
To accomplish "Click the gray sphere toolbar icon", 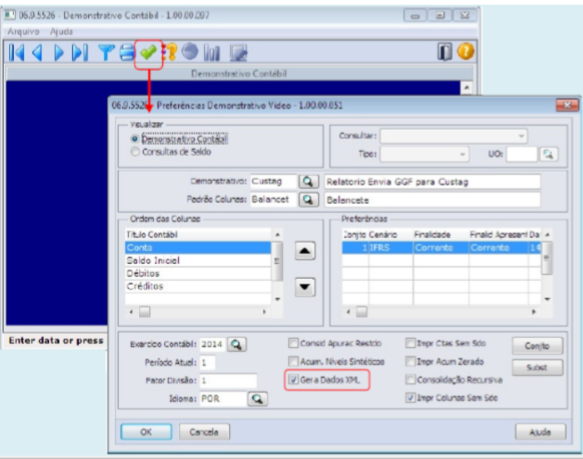I will 190,52.
